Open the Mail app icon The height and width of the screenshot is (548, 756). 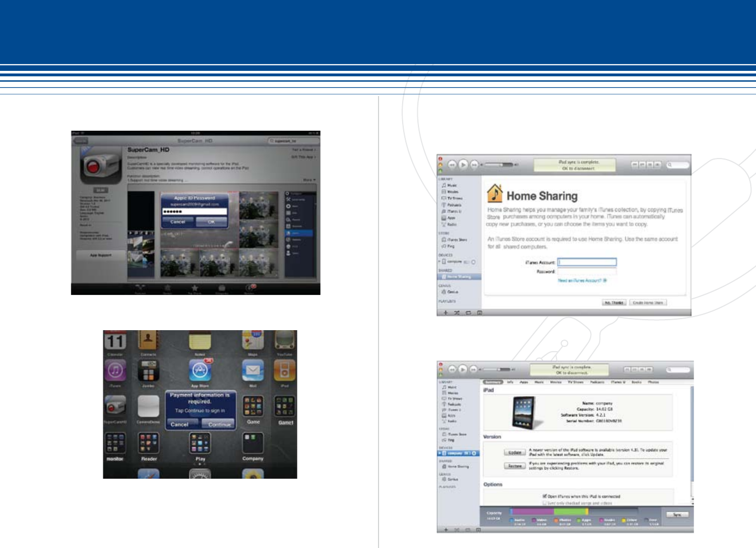click(x=253, y=371)
